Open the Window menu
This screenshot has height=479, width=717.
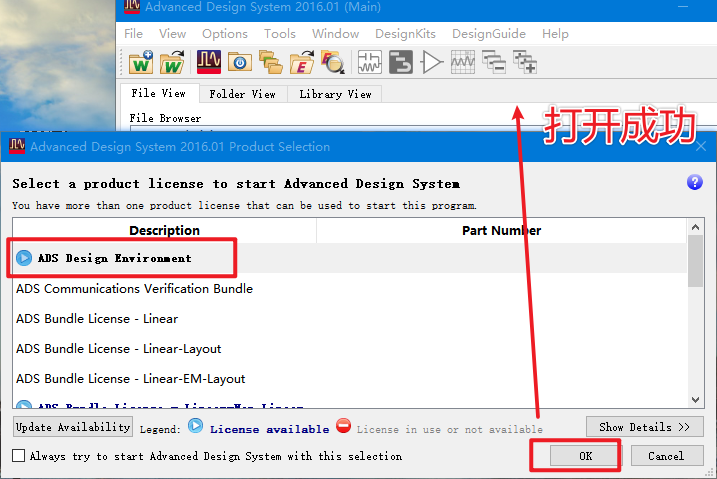336,34
